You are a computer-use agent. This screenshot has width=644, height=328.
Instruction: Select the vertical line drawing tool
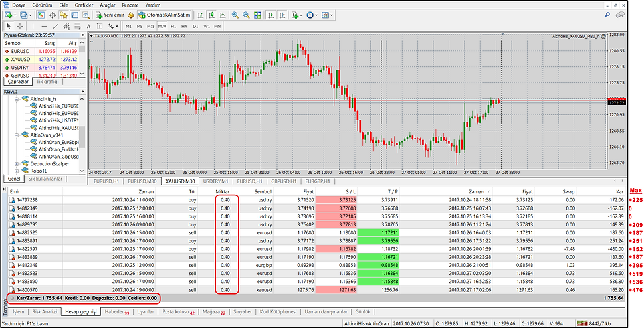[33, 26]
